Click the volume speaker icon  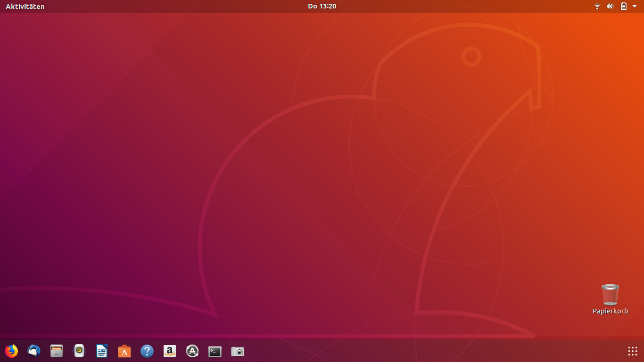(x=610, y=6)
